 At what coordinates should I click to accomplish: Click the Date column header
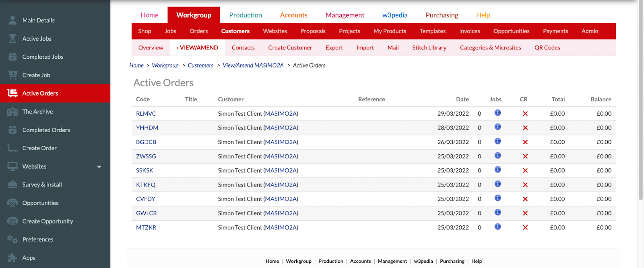(x=462, y=99)
